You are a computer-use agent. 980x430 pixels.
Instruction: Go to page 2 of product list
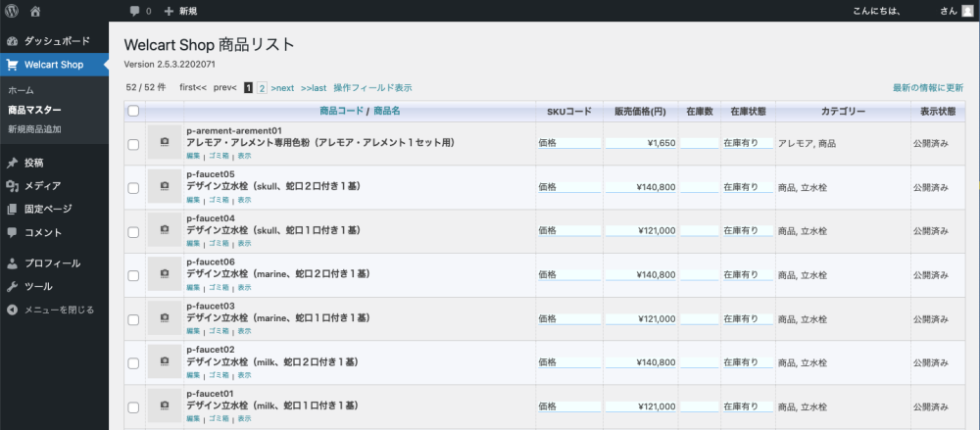point(262,88)
